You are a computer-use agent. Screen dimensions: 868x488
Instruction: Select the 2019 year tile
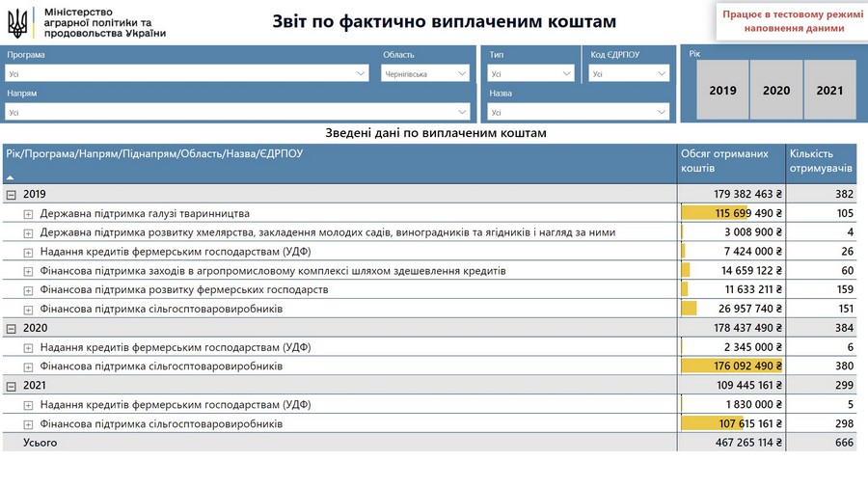722,90
